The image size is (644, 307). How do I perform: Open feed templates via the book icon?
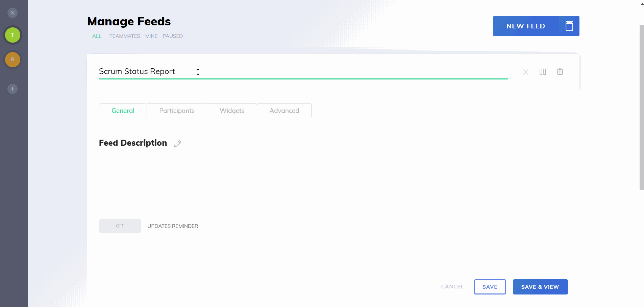click(569, 26)
